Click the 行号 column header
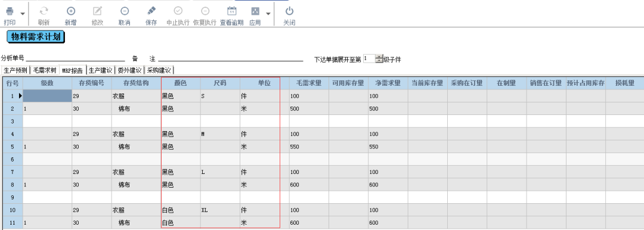This screenshot has width=644, height=230. [13, 83]
